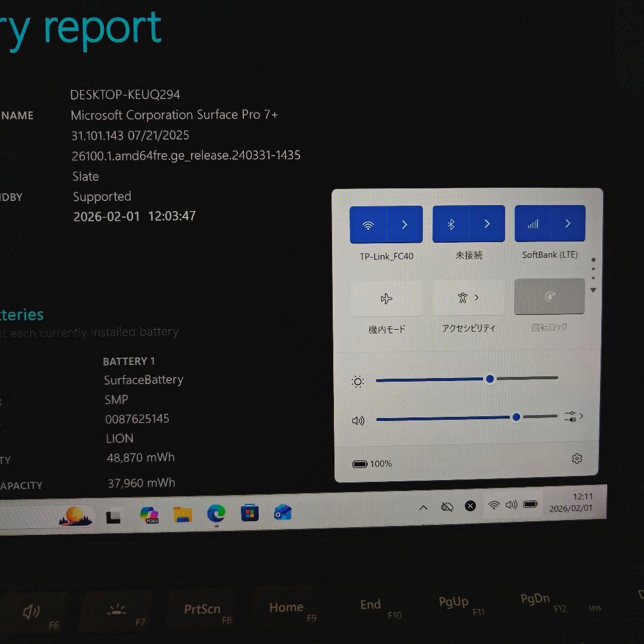The height and width of the screenshot is (644, 644).
Task: Open File Explorer from the taskbar
Action: point(182,514)
